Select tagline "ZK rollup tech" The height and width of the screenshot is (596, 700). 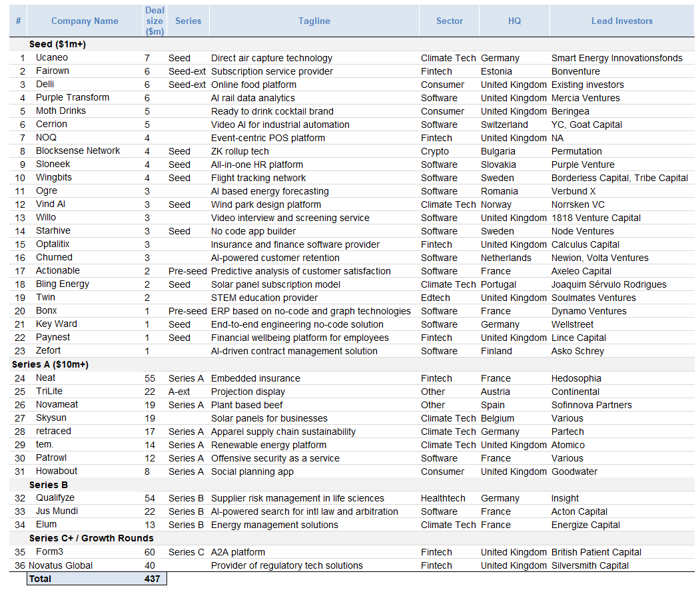pos(240,151)
